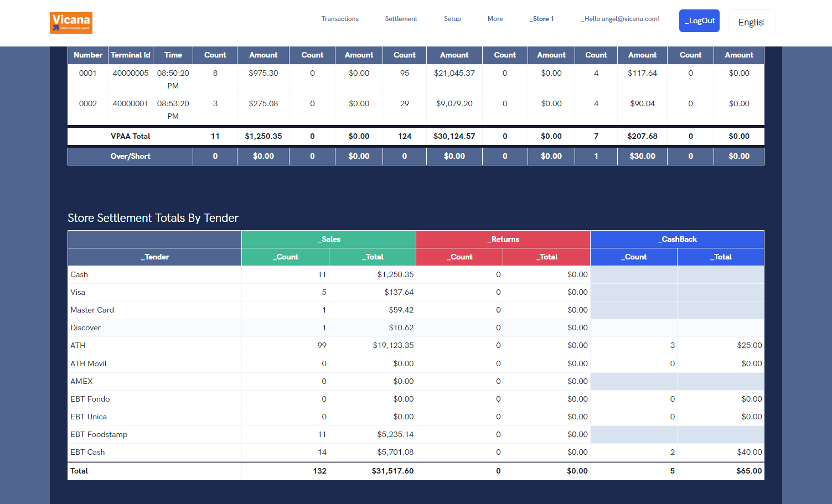Viewport: 832px width, 504px height.
Task: Click the $207.68 VPAA total
Action: click(642, 136)
